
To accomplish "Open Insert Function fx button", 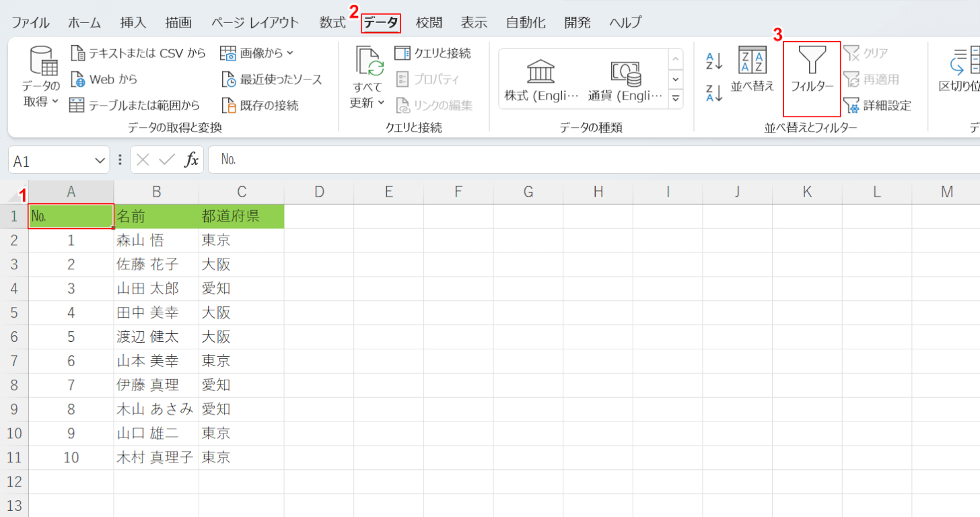I will click(192, 160).
